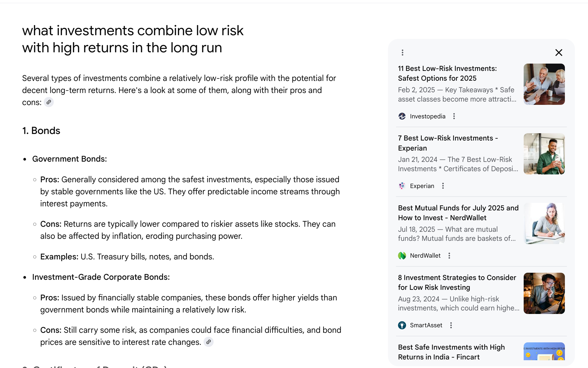Screen dimensions: 588x368
Task: Open Best Safe Investments in India Fincart link
Action: tap(451, 352)
